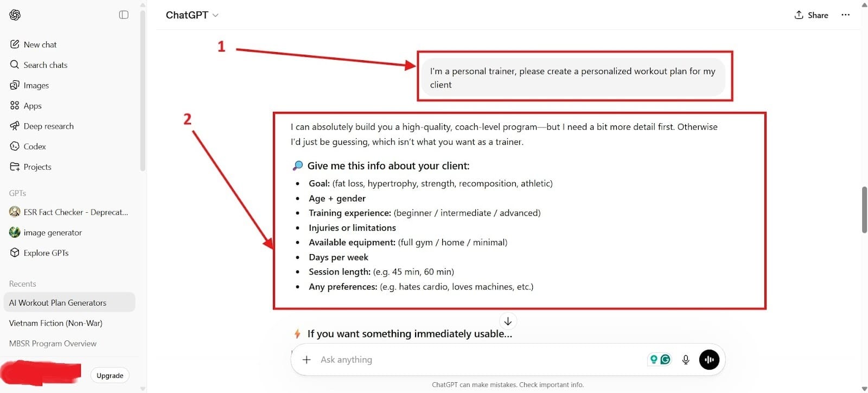The height and width of the screenshot is (393, 868).
Task: Open the Images section
Action: pyautogui.click(x=36, y=85)
